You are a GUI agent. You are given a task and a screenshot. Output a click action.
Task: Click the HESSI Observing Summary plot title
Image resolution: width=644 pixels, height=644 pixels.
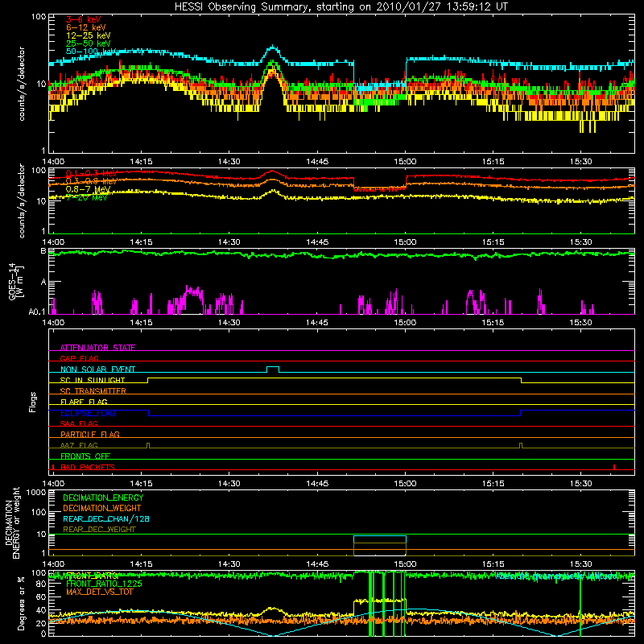pyautogui.click(x=341, y=6)
